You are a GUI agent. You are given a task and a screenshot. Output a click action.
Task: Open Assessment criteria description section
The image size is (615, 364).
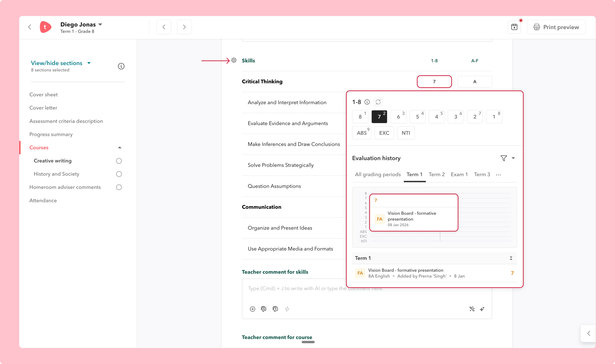coord(66,121)
